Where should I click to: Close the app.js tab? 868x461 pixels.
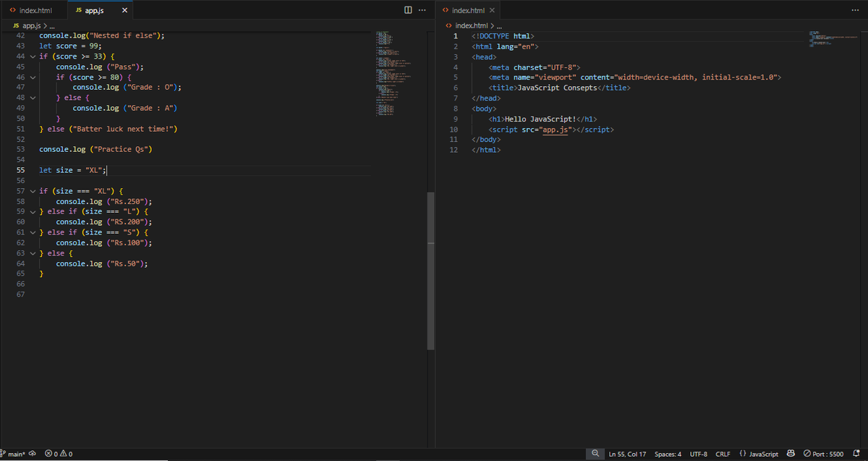pos(124,10)
